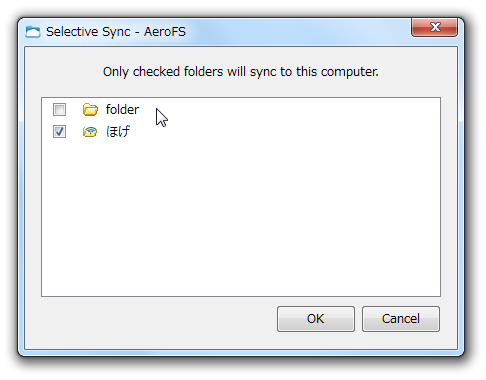Click the AeroFS icon in the title bar
The image size is (486, 380).
[33, 32]
